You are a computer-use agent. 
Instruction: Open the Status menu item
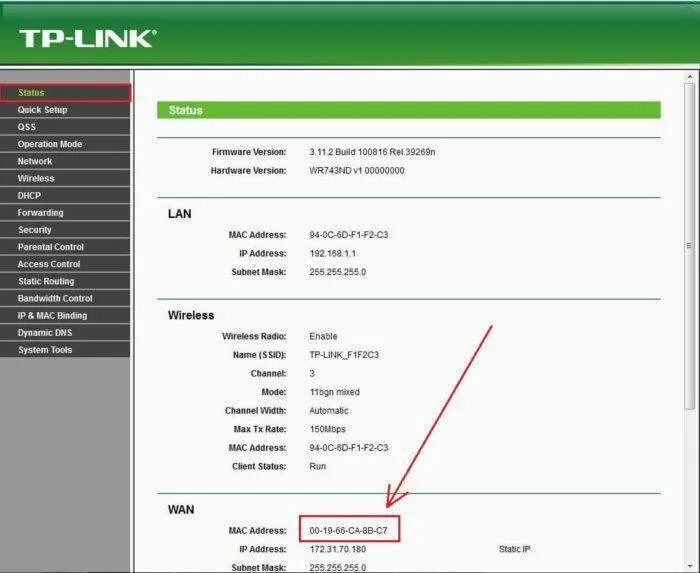65,93
